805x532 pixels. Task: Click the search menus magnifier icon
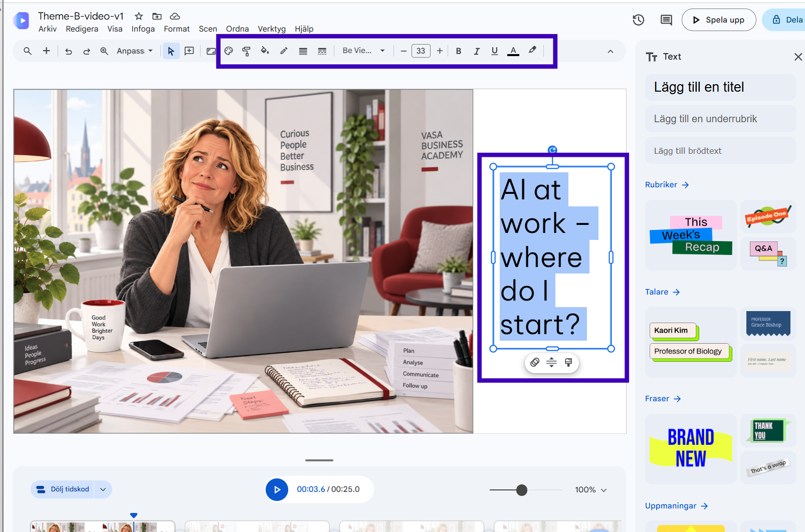tap(28, 51)
